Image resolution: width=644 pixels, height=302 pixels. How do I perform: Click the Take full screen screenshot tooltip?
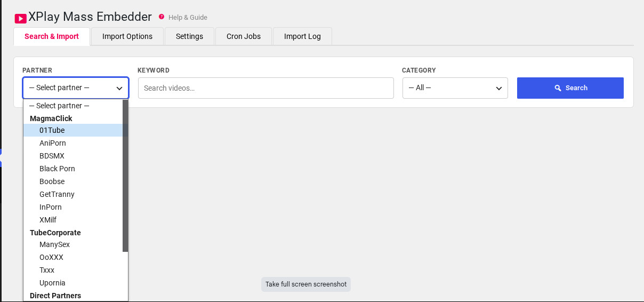(306, 284)
